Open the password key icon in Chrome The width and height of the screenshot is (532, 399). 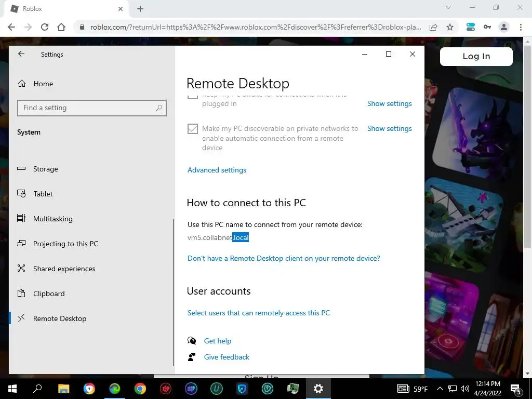click(x=487, y=27)
